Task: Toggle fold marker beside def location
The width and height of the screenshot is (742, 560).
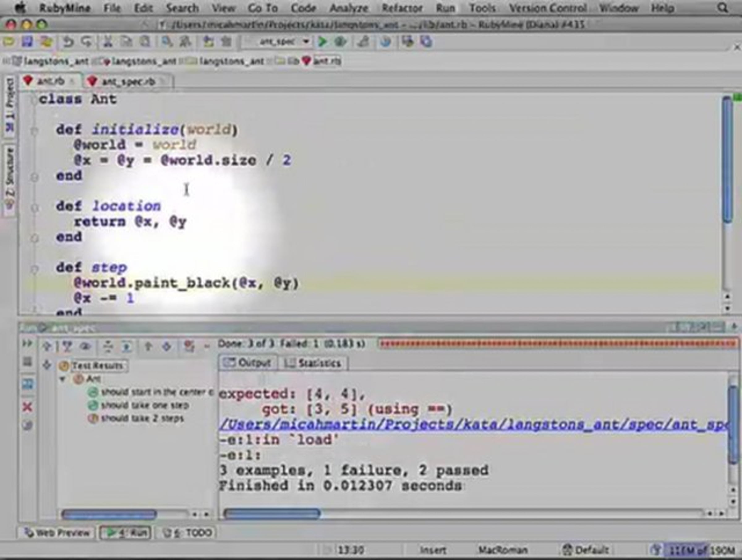Action: [34, 208]
